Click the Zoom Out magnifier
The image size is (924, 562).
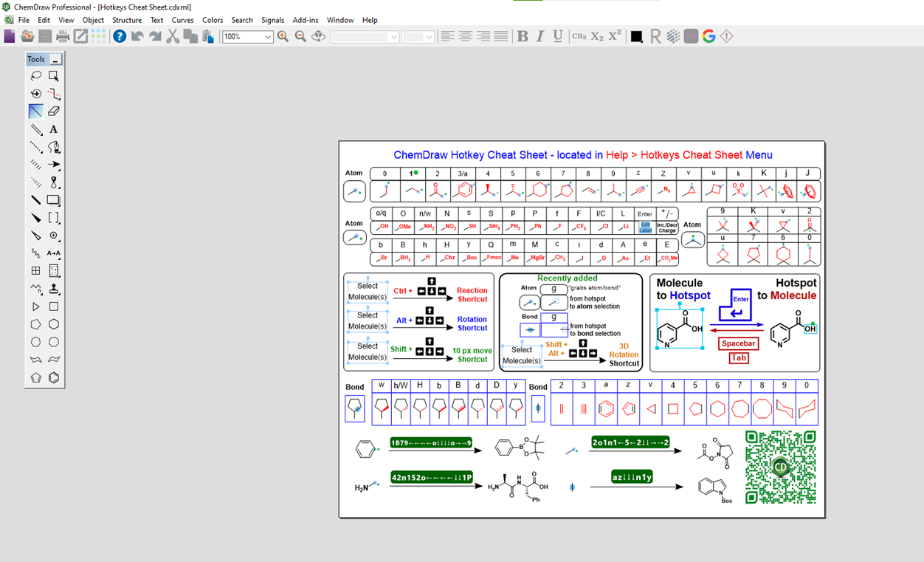pyautogui.click(x=300, y=36)
